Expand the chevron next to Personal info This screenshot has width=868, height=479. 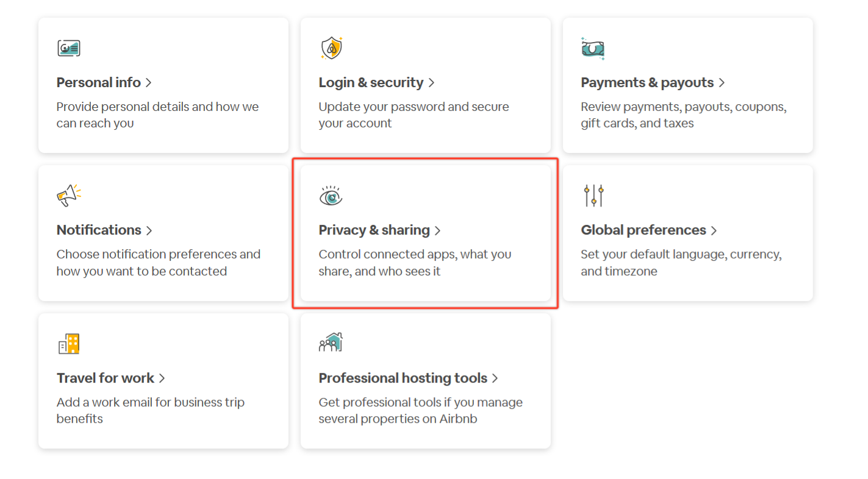pos(149,83)
